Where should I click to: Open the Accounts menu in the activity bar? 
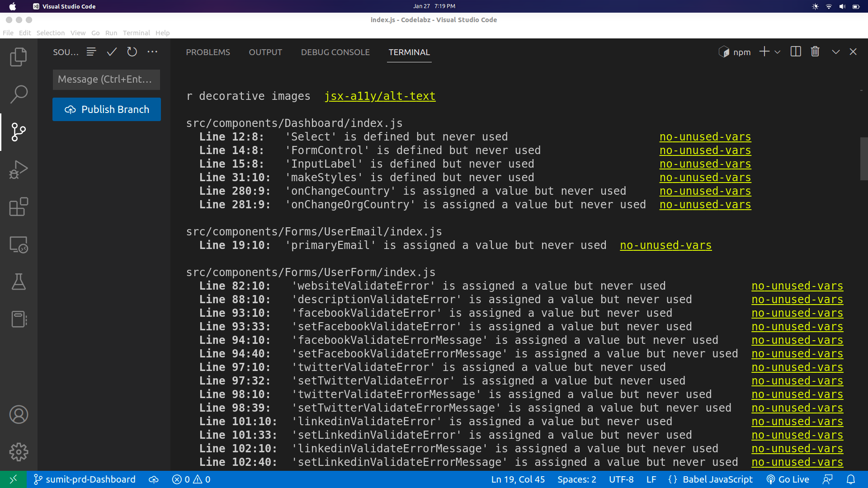(x=19, y=414)
